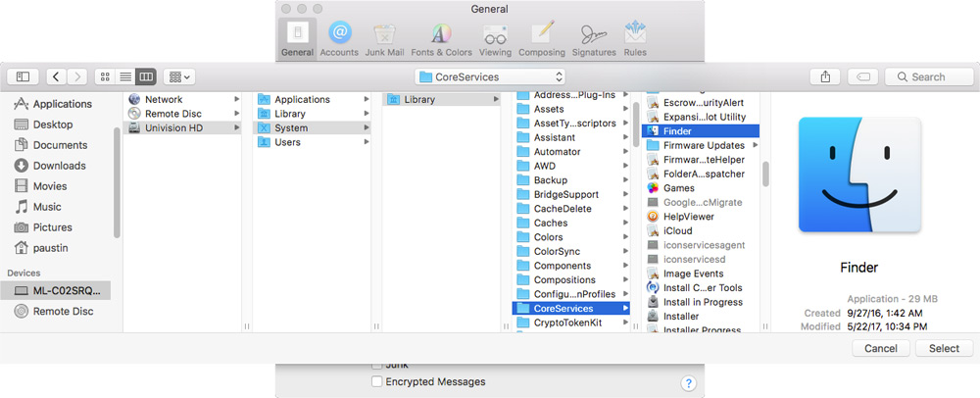
Task: Select the Finder application item
Action: tap(701, 131)
